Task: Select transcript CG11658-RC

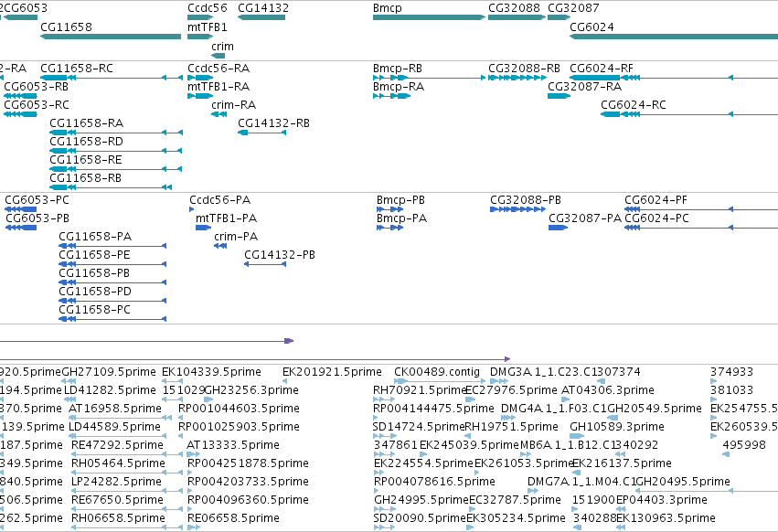Action: coord(77,68)
